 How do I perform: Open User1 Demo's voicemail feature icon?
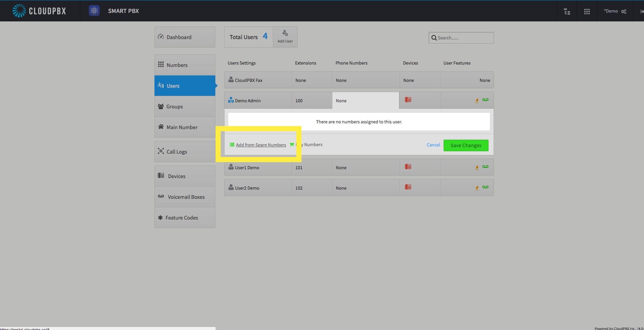(x=485, y=167)
